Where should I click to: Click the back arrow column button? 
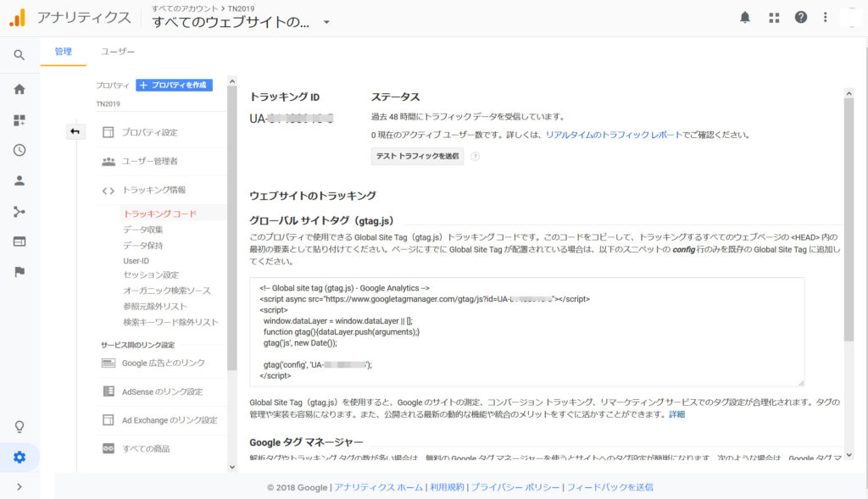[75, 131]
